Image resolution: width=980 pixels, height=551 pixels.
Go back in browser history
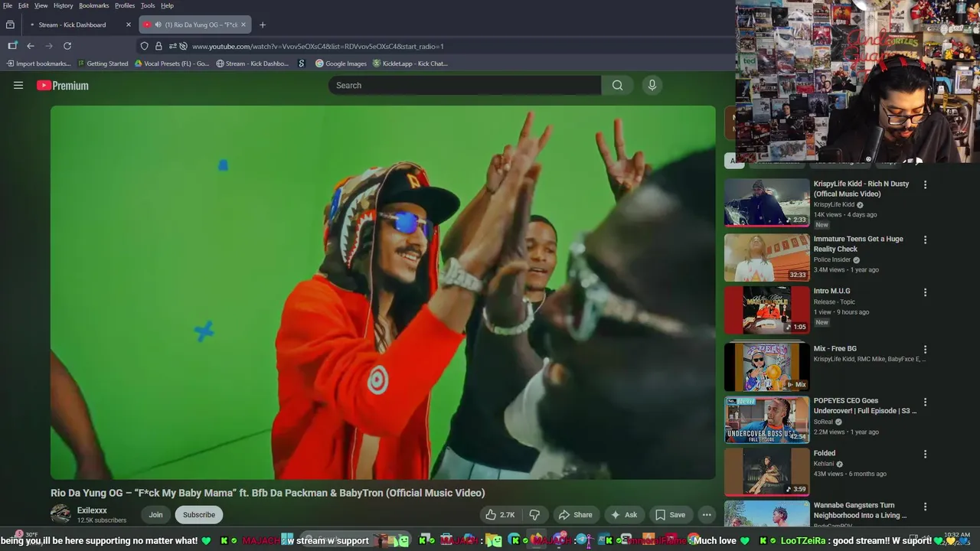tap(31, 46)
